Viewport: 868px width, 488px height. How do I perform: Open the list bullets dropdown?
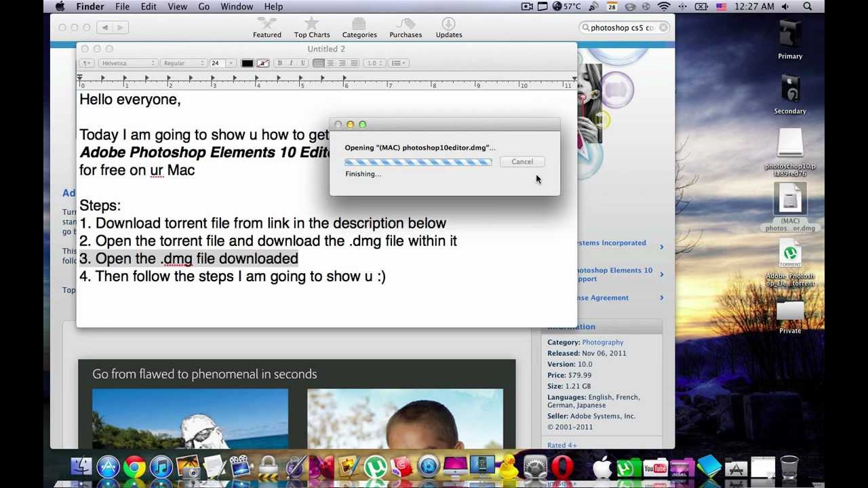pyautogui.click(x=399, y=63)
